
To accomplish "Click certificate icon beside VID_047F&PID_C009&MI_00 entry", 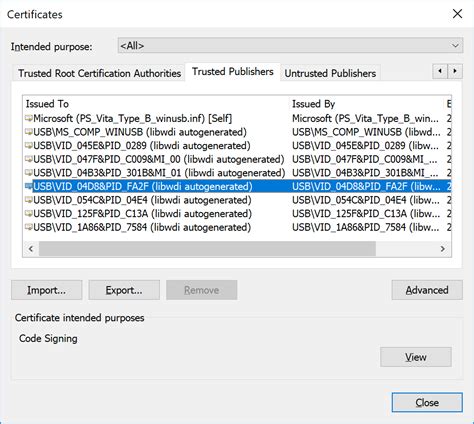I will click(x=29, y=159).
